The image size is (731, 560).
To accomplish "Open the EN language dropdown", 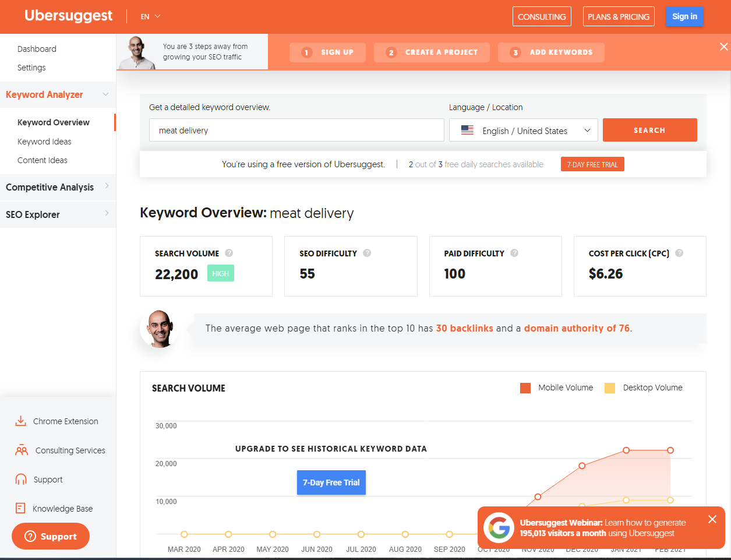I will tap(150, 16).
